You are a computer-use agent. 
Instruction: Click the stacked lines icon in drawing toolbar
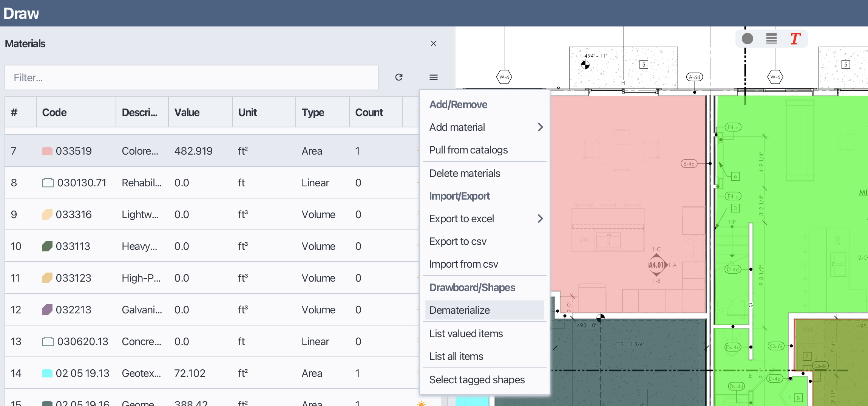pos(771,39)
